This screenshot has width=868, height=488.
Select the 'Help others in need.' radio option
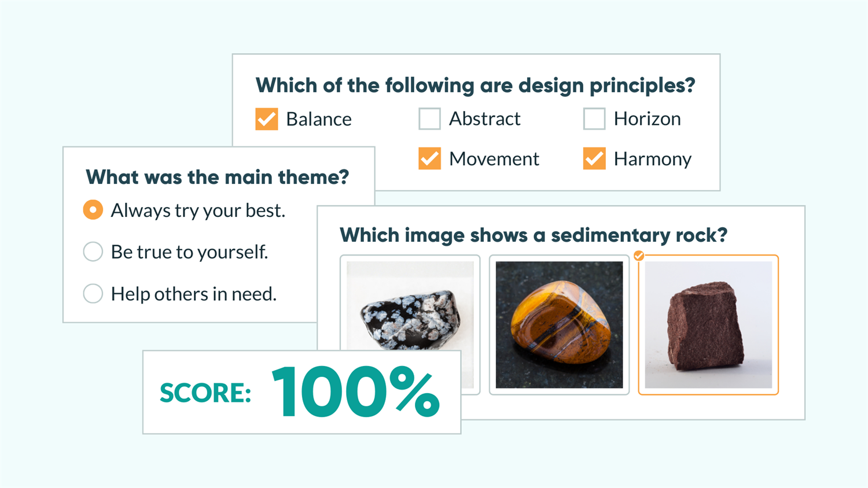(93, 293)
